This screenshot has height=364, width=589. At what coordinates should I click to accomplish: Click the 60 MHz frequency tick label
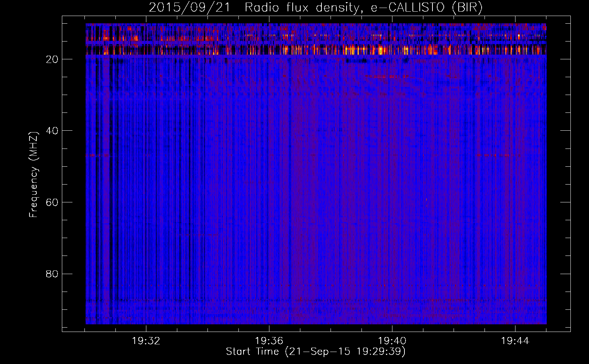(x=52, y=202)
